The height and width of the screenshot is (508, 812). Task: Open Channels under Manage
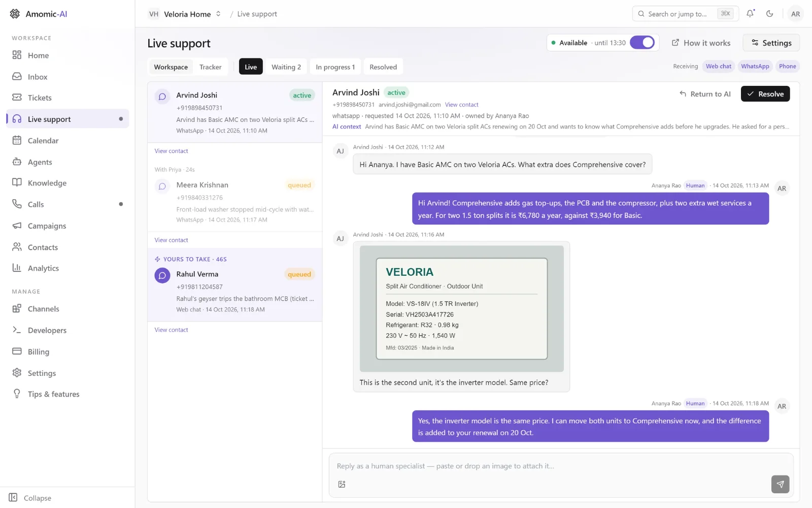pyautogui.click(x=67, y=309)
